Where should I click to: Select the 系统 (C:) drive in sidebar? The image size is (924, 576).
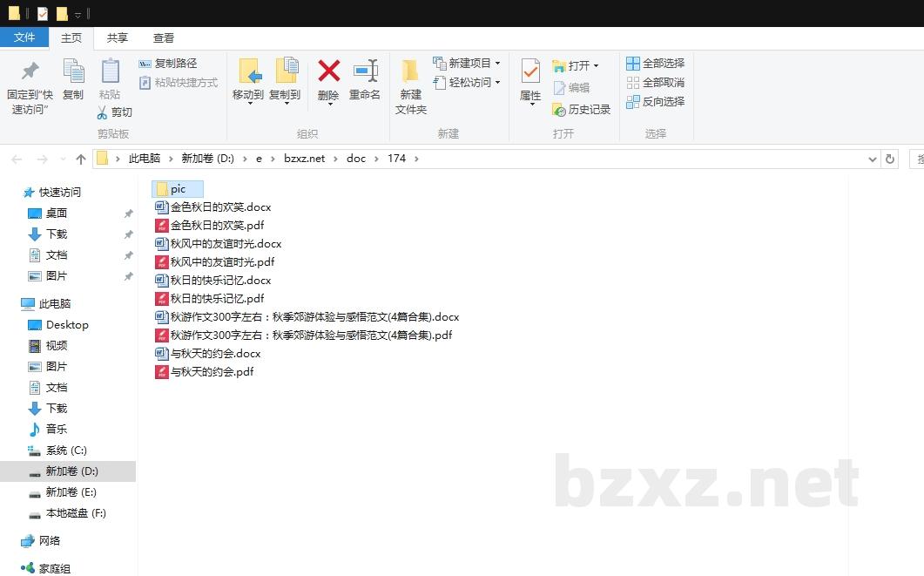(66, 451)
